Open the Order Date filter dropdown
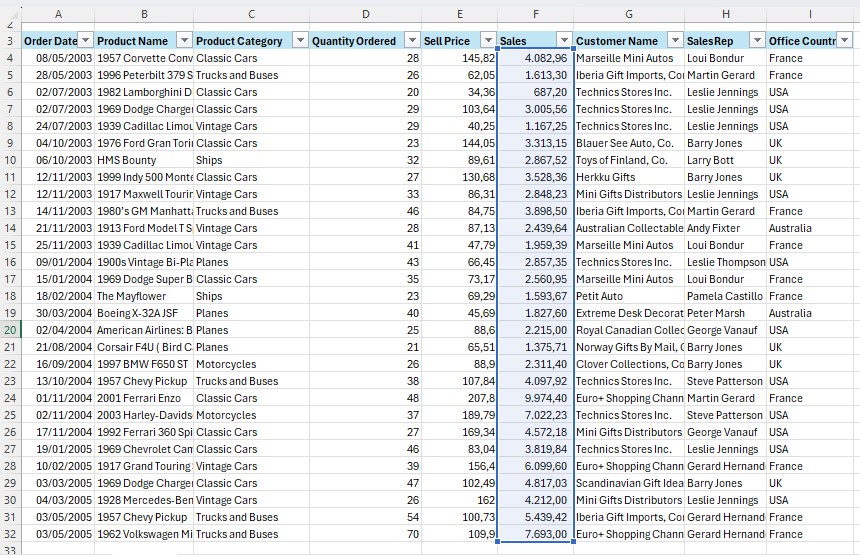The image size is (860, 555). tap(85, 41)
